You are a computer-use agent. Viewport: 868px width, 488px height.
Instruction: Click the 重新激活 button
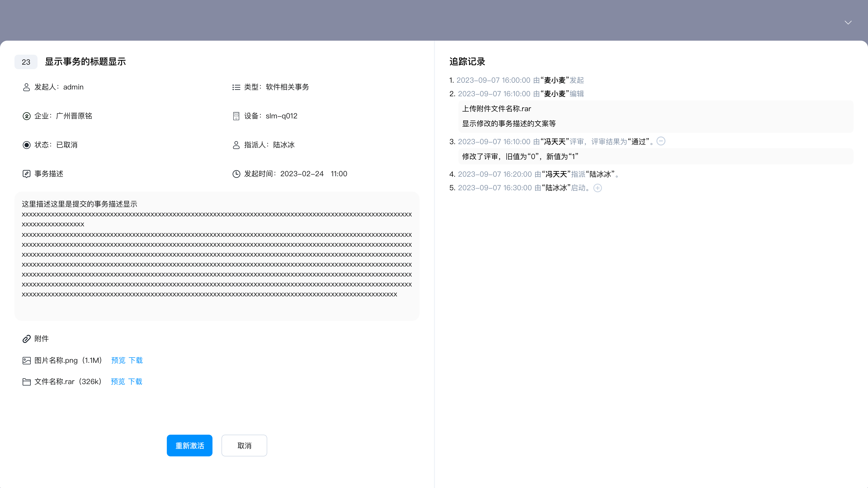189,446
